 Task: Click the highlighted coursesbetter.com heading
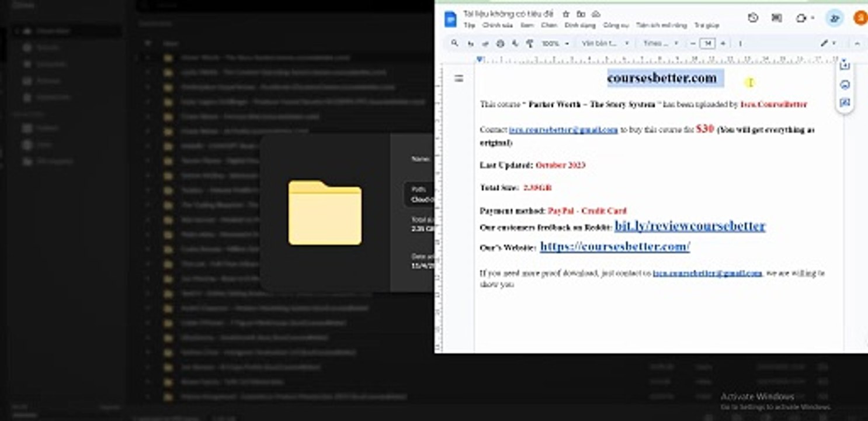pos(662,78)
